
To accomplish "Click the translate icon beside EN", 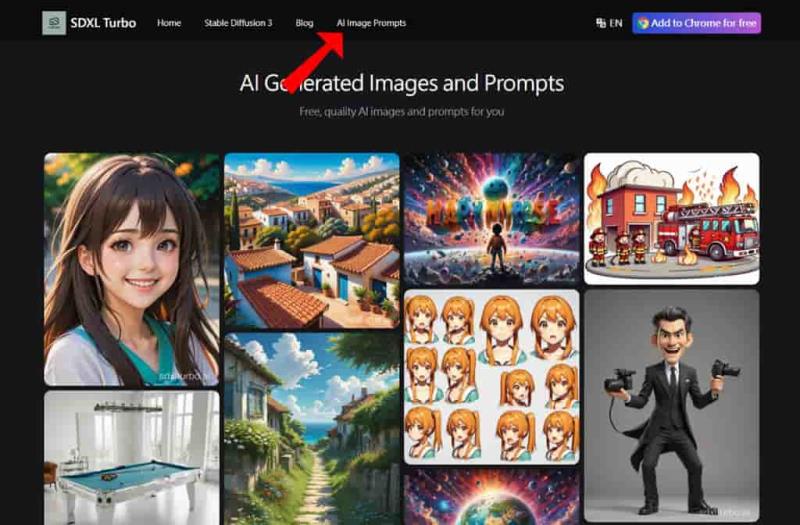I will click(601, 23).
